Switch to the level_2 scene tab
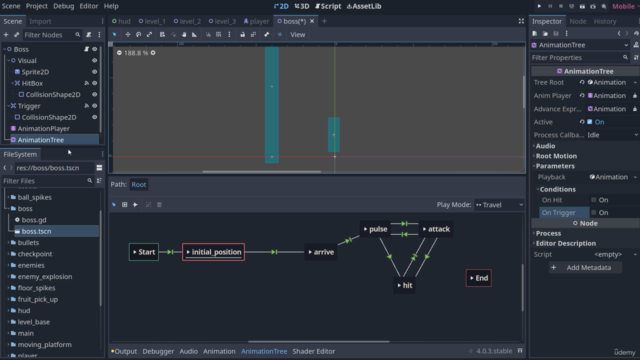Screen dimensions: 640x360 tap(187, 21)
